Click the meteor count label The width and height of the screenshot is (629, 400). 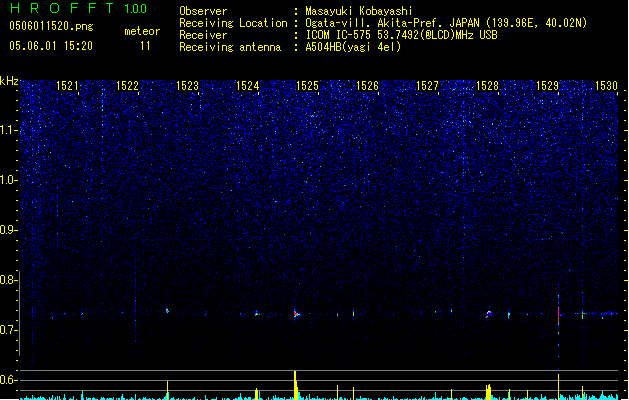(x=142, y=31)
